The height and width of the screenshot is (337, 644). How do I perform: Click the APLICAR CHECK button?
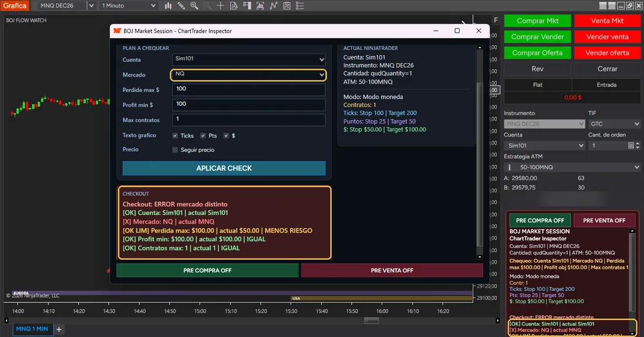[x=224, y=168]
